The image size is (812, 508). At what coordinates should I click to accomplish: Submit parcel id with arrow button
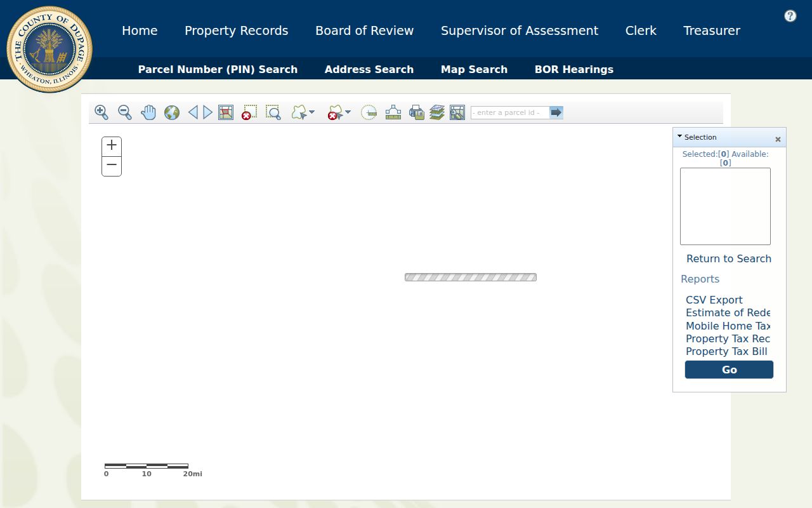click(x=556, y=112)
